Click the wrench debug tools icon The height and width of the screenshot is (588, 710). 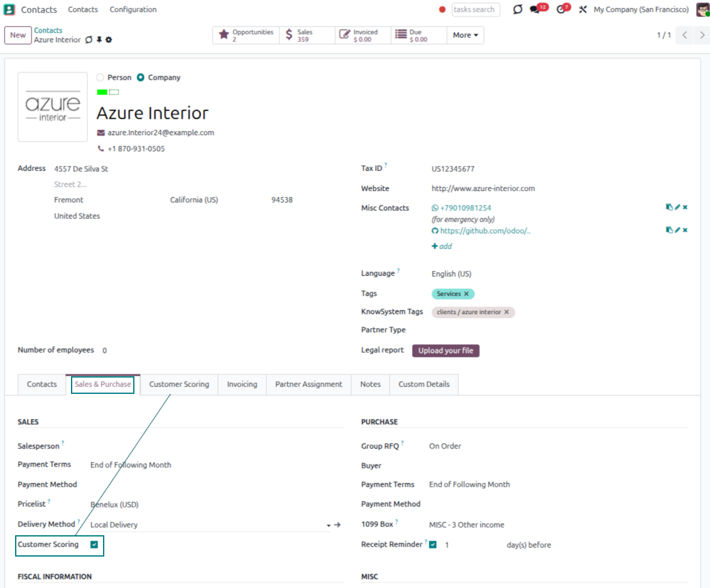tap(582, 9)
